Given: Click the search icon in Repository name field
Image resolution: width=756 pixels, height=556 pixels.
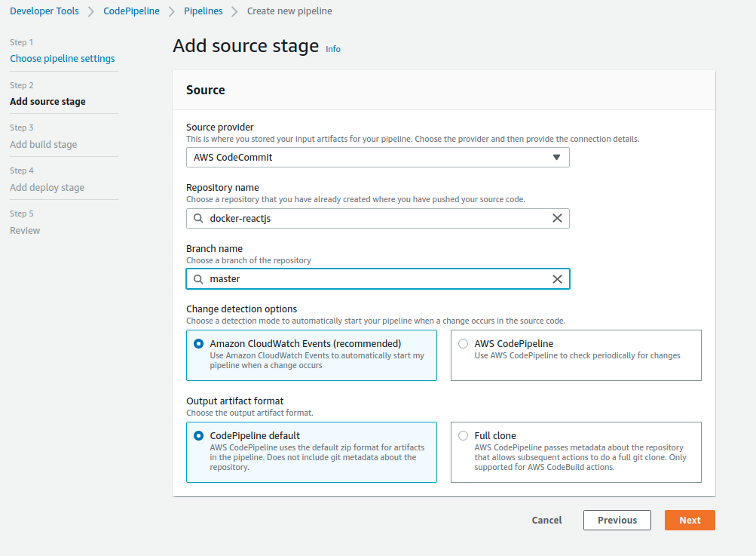Looking at the screenshot, I should [198, 218].
